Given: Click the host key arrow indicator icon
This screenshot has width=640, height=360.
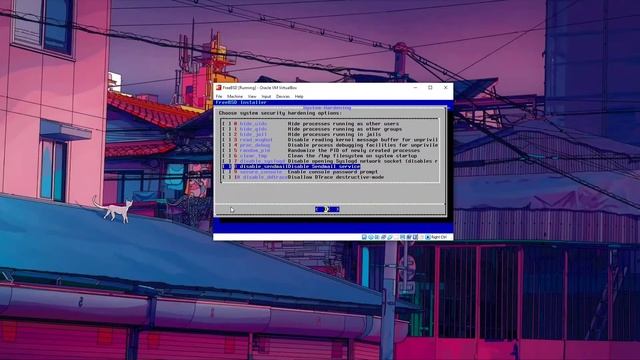Looking at the screenshot, I should pyautogui.click(x=428, y=237).
